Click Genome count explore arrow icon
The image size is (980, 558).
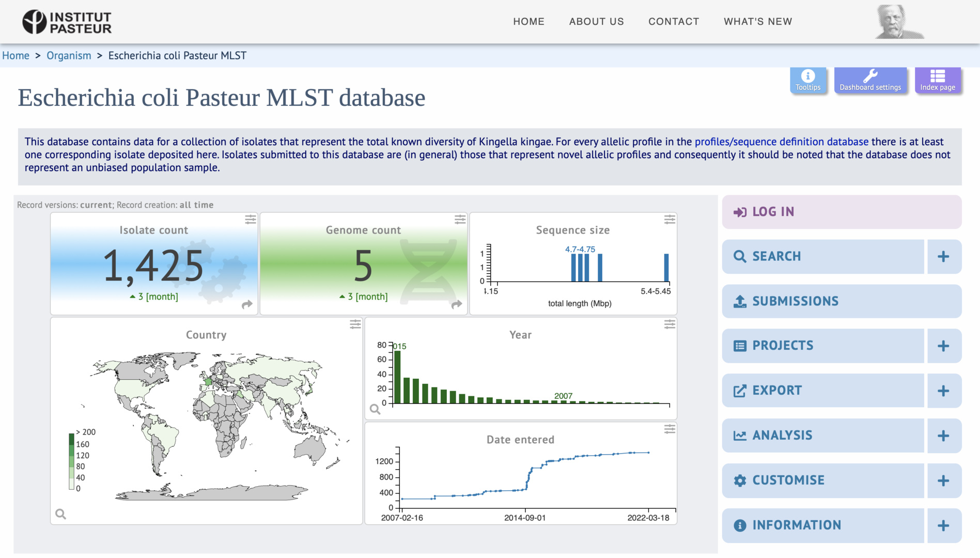(x=456, y=304)
